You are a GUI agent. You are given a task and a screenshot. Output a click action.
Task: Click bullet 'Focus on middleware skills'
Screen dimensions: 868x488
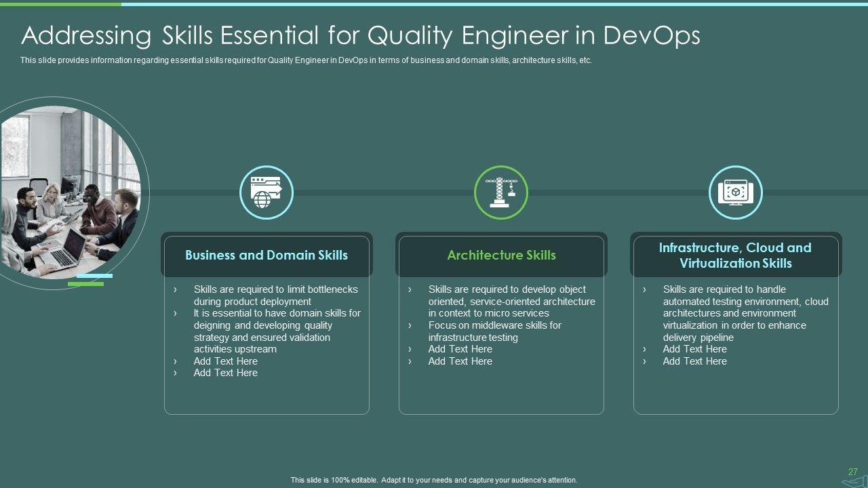pyautogui.click(x=494, y=331)
